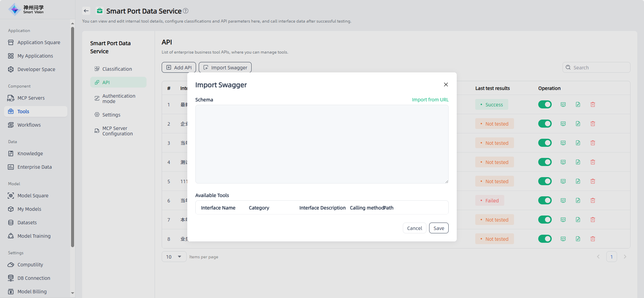Save the Swagger import
Image resolution: width=644 pixels, height=298 pixels.
coord(439,228)
